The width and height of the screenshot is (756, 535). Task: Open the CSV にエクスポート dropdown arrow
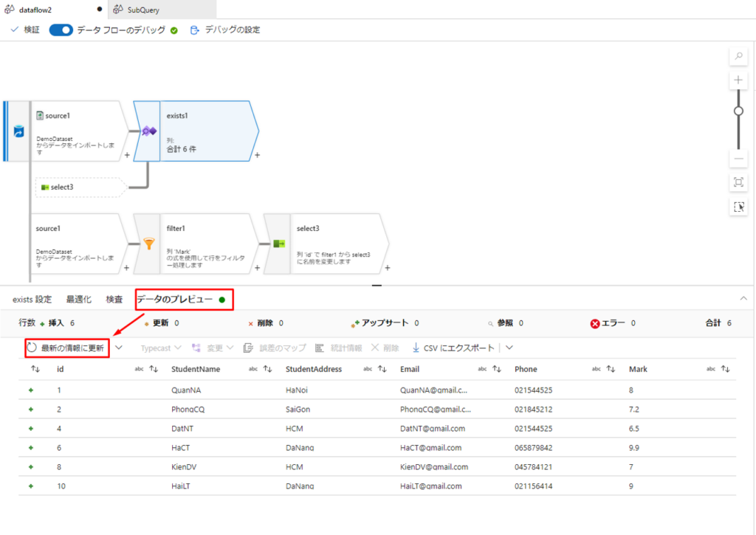pyautogui.click(x=509, y=348)
